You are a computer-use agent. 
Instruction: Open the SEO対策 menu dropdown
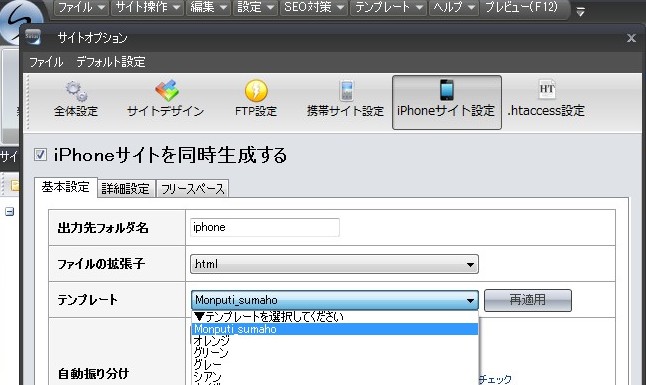point(314,7)
